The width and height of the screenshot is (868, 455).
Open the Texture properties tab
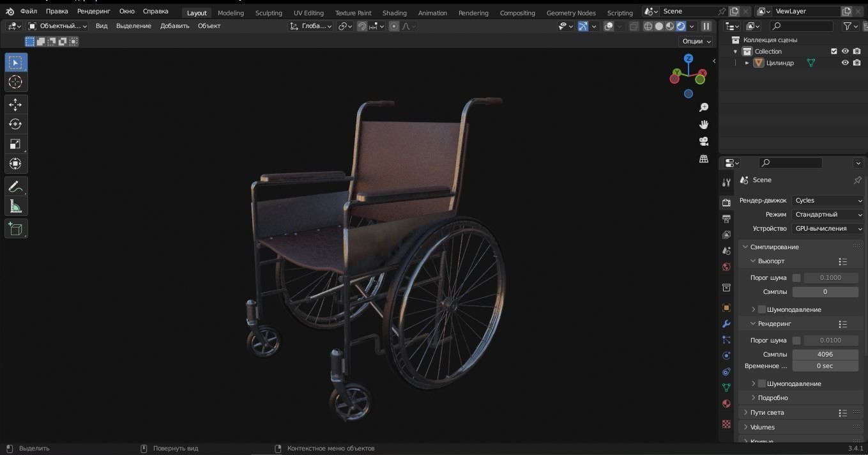click(x=726, y=424)
